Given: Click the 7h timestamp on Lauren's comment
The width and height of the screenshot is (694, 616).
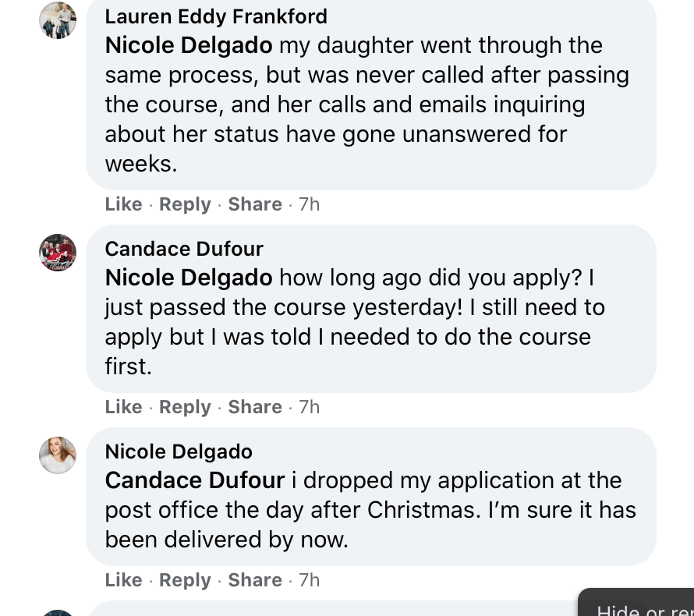Looking at the screenshot, I should click(x=310, y=204).
